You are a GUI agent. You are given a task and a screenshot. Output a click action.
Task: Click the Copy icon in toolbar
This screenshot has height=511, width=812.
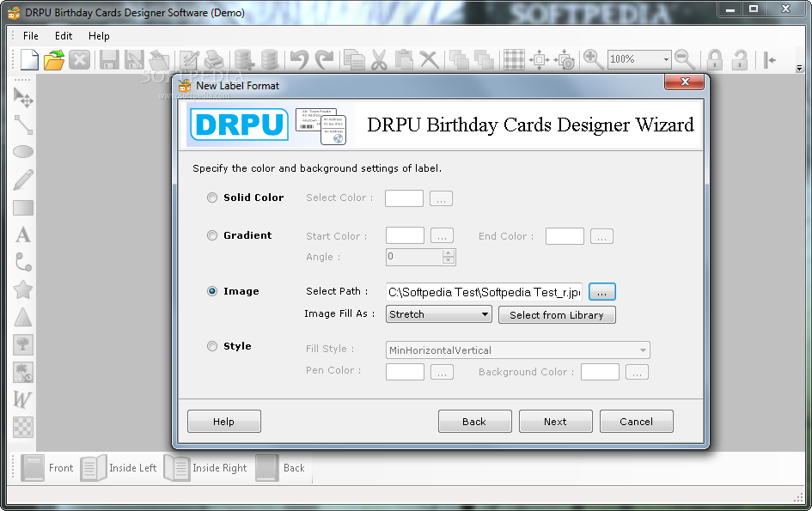[354, 59]
